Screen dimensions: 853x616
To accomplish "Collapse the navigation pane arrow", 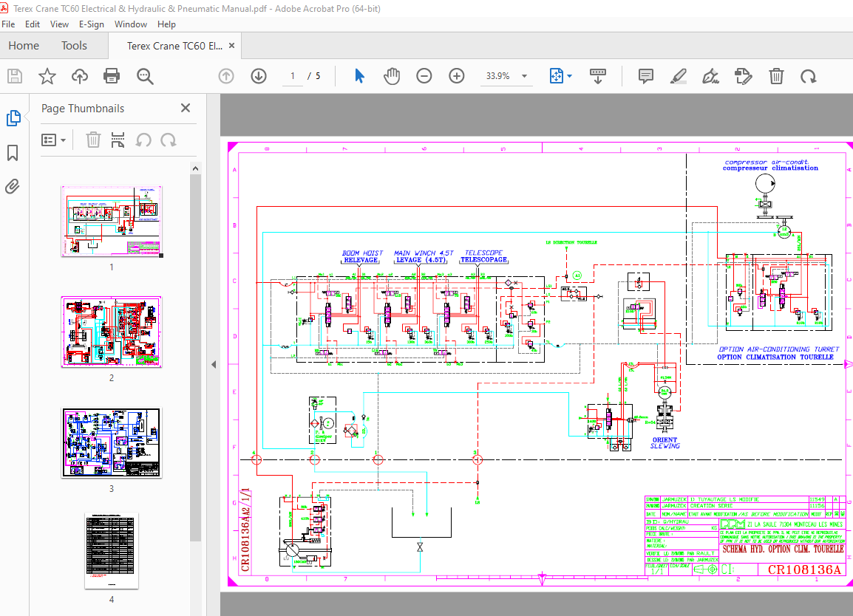I will [x=214, y=364].
